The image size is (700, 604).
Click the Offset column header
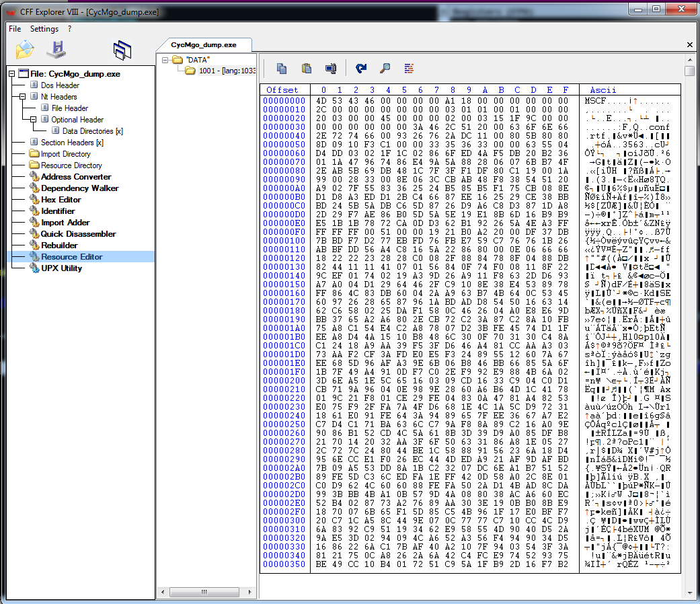pyautogui.click(x=282, y=89)
